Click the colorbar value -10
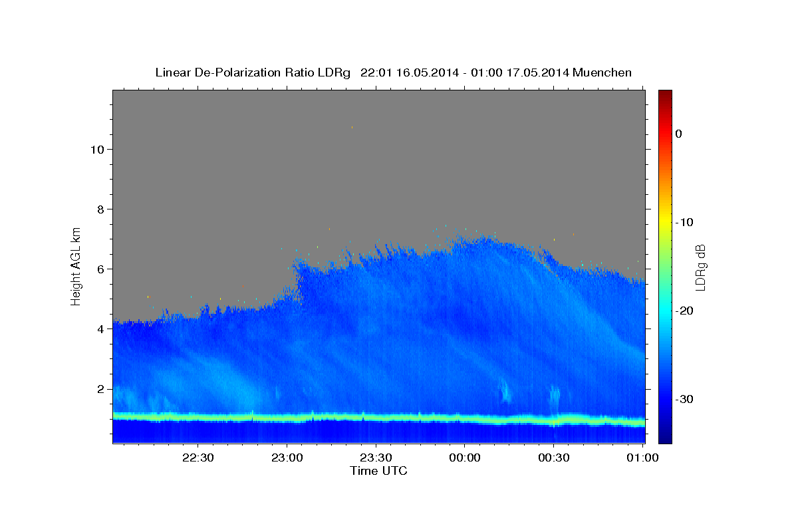 (685, 222)
